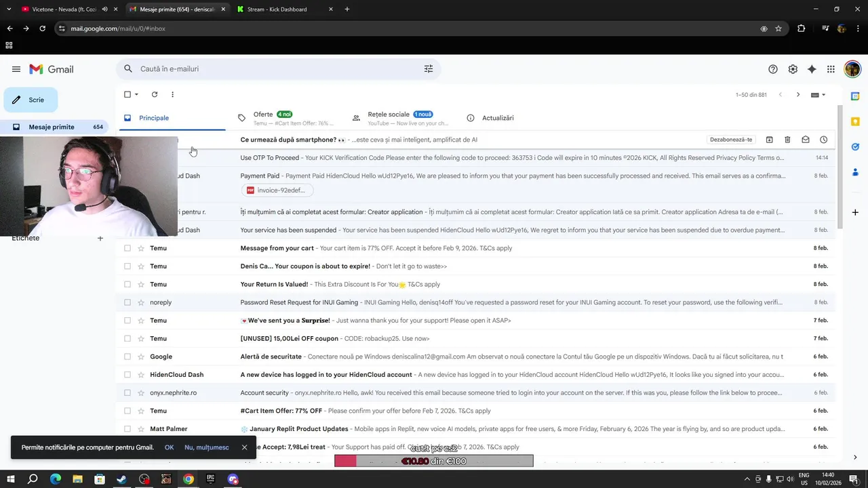Select checkbox for 15,00Lei OFF coupon email
The height and width of the screenshot is (488, 868).
point(127,338)
